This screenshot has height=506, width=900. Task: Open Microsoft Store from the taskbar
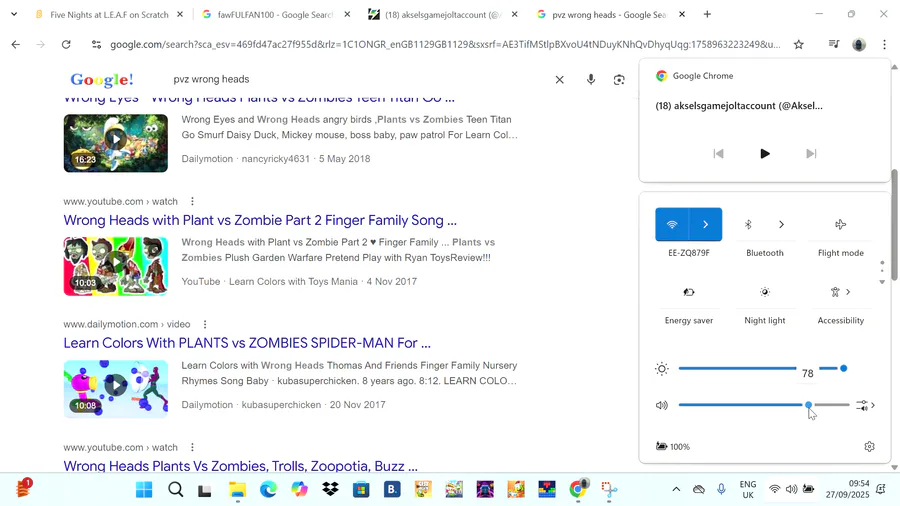pos(361,489)
